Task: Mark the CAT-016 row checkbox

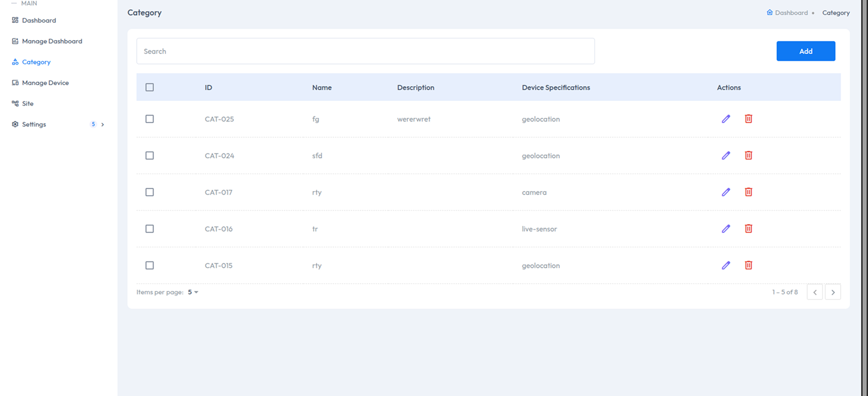Action: tap(150, 229)
